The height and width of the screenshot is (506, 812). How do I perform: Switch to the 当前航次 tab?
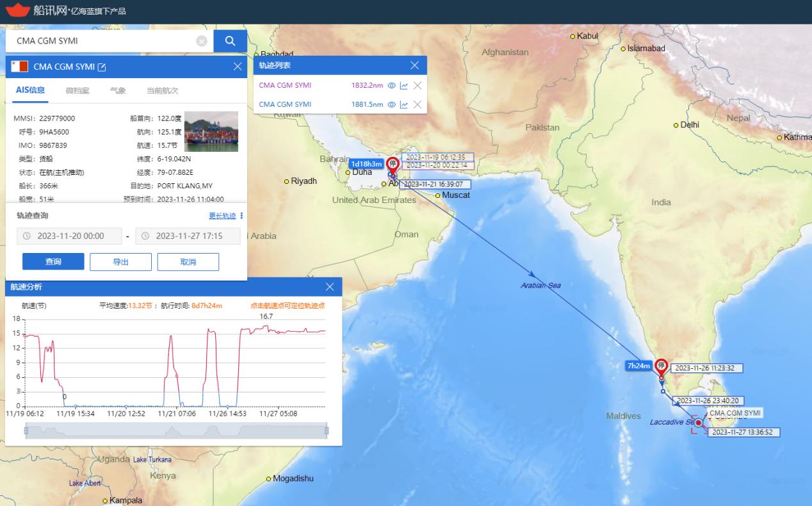[x=162, y=91]
